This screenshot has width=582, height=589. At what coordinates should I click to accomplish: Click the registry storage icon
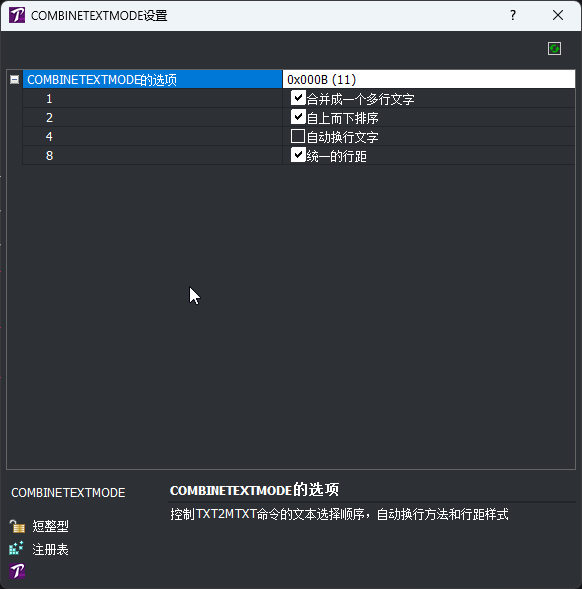[16, 548]
